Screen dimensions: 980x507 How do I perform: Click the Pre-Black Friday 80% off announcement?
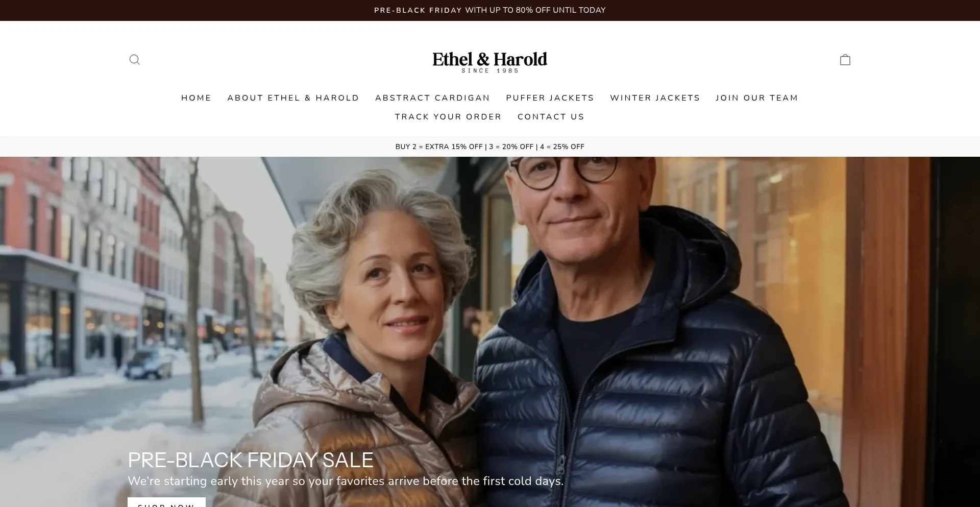tap(490, 10)
